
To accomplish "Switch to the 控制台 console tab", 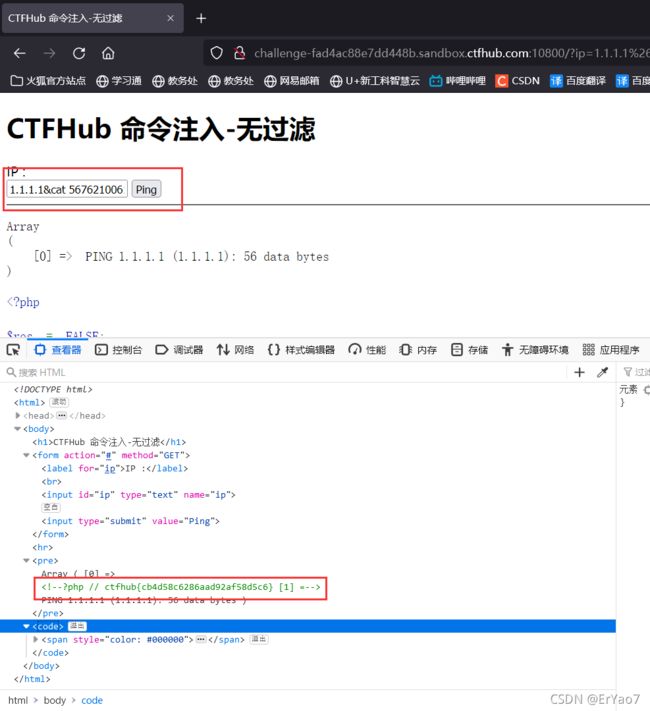I will coord(118,350).
